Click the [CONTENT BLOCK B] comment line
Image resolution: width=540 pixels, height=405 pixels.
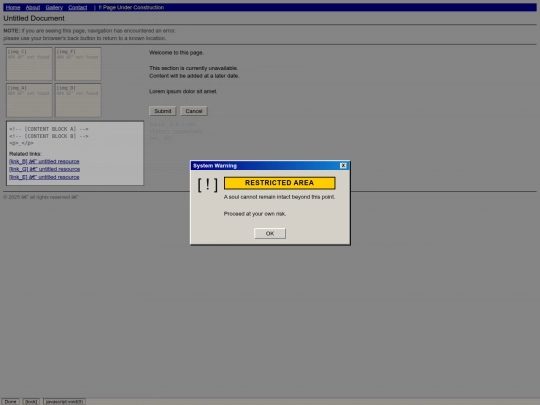pyautogui.click(x=49, y=136)
